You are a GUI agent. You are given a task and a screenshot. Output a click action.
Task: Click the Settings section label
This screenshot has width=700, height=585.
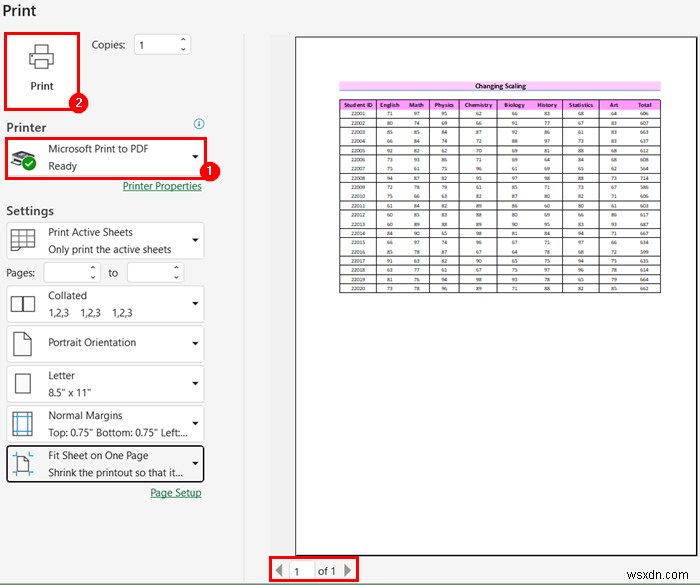tap(30, 211)
